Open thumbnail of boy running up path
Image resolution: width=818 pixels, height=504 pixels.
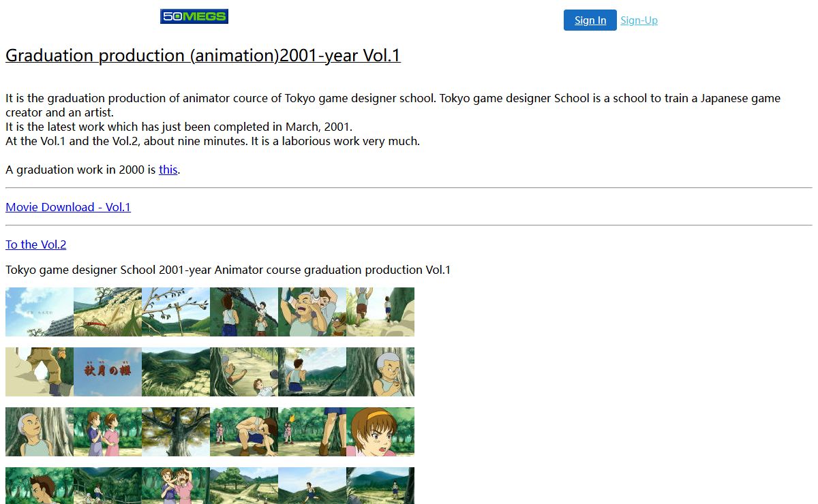click(x=380, y=312)
